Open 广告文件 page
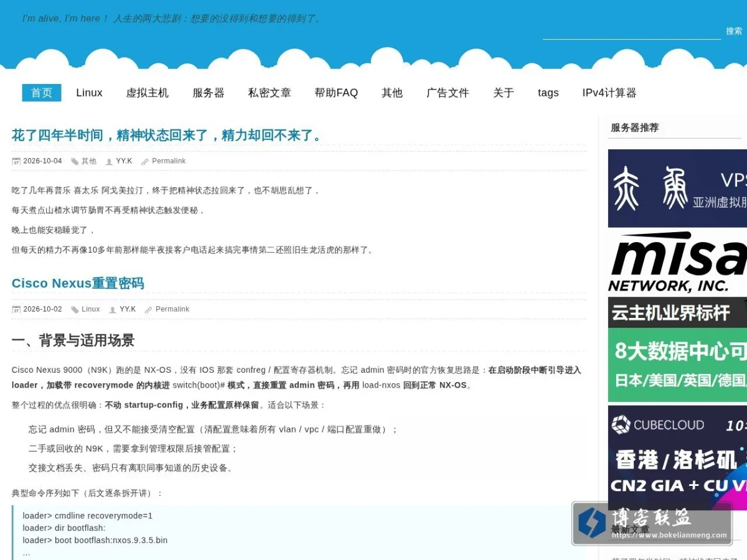Image resolution: width=747 pixels, height=560 pixels. coord(448,93)
